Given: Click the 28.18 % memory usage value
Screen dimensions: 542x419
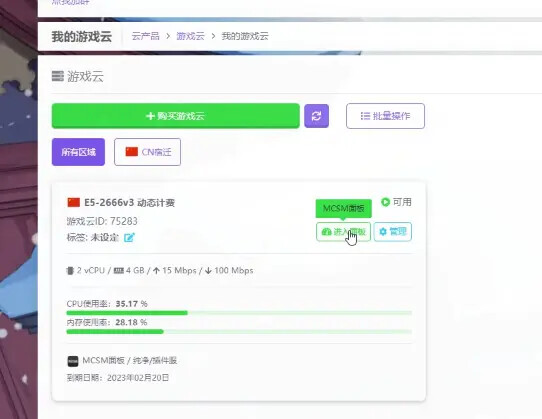Looking at the screenshot, I should [x=131, y=323].
